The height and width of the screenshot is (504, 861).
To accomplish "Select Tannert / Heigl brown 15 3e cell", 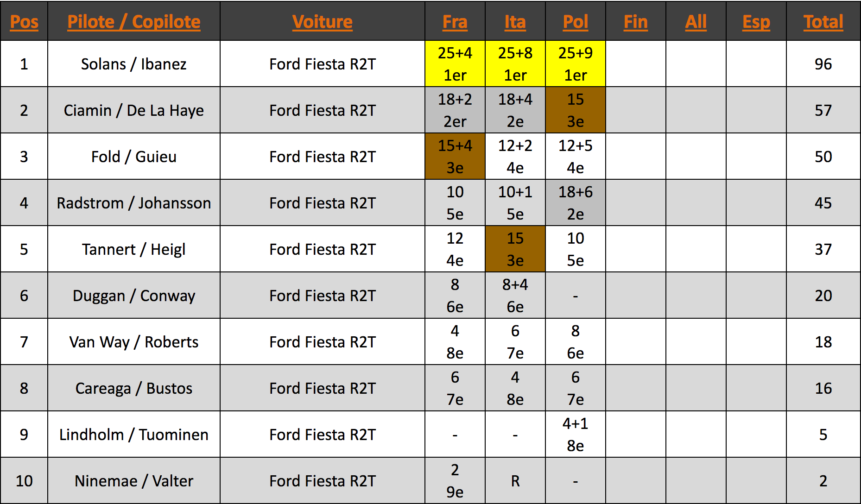I will click(x=515, y=249).
